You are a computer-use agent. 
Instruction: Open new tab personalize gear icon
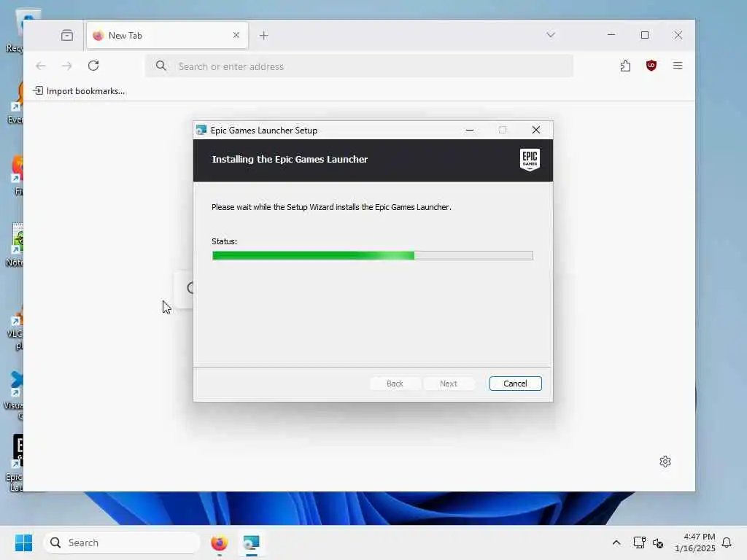click(665, 462)
